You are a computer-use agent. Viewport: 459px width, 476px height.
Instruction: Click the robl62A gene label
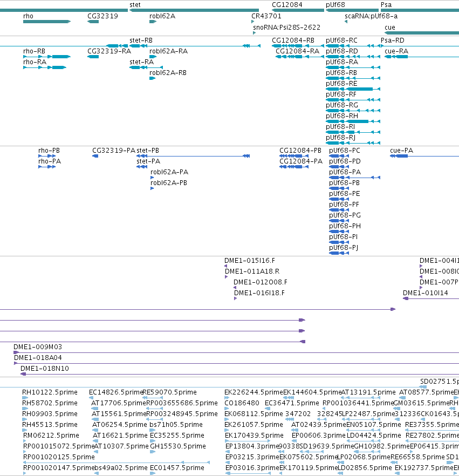[162, 16]
